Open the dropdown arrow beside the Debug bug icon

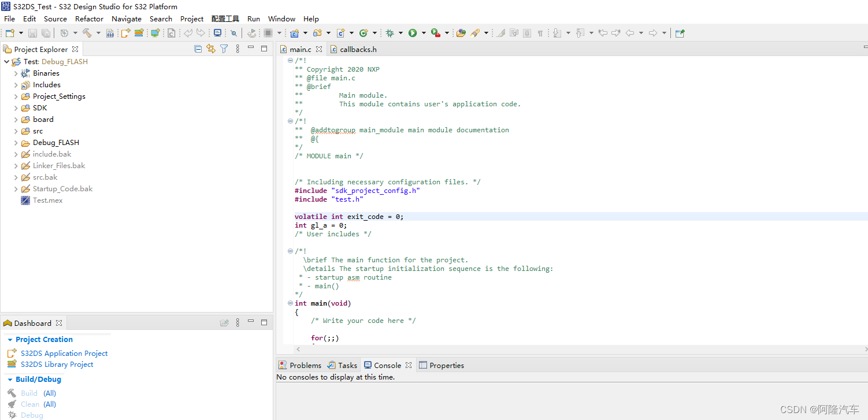pos(400,33)
